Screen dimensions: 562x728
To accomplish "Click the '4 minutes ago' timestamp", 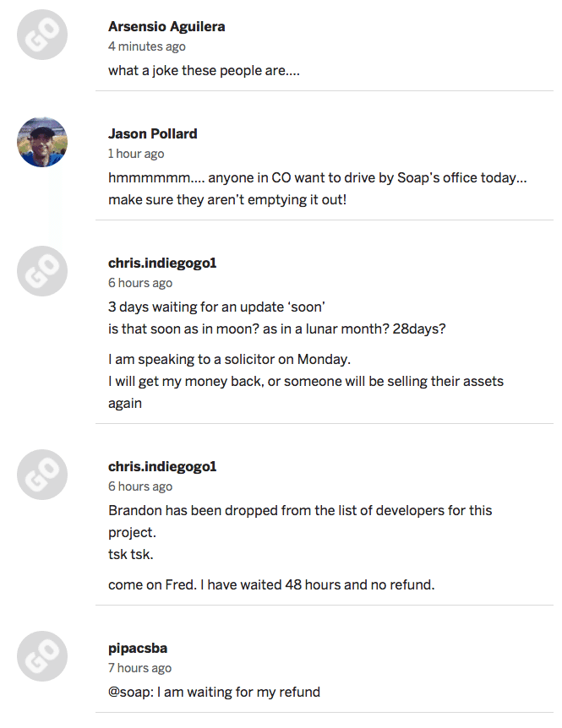I will pyautogui.click(x=147, y=46).
